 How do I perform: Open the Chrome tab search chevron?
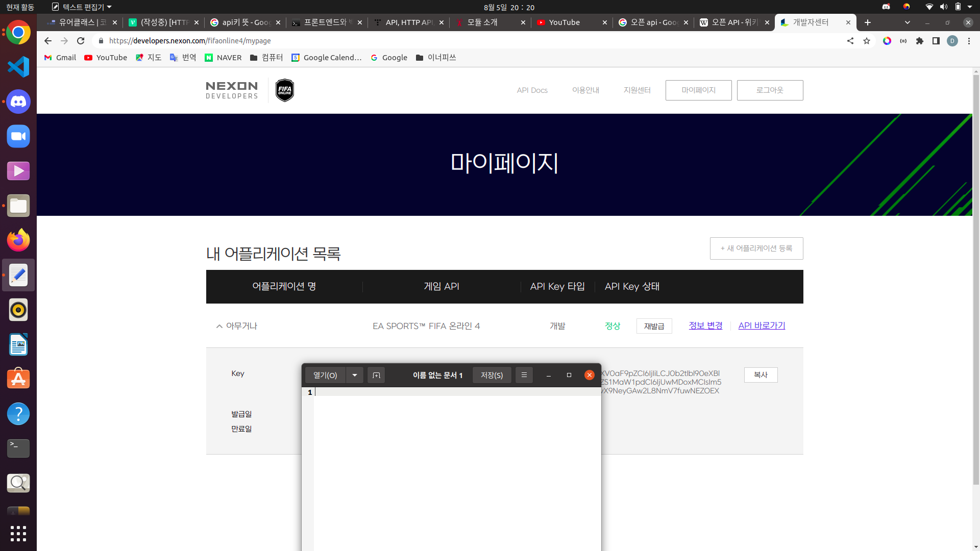point(907,22)
